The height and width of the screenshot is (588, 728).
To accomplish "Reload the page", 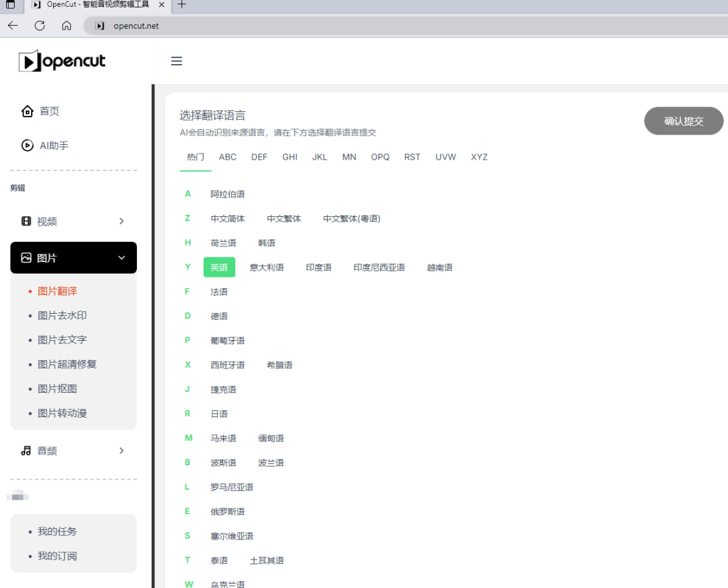I will pyautogui.click(x=40, y=26).
